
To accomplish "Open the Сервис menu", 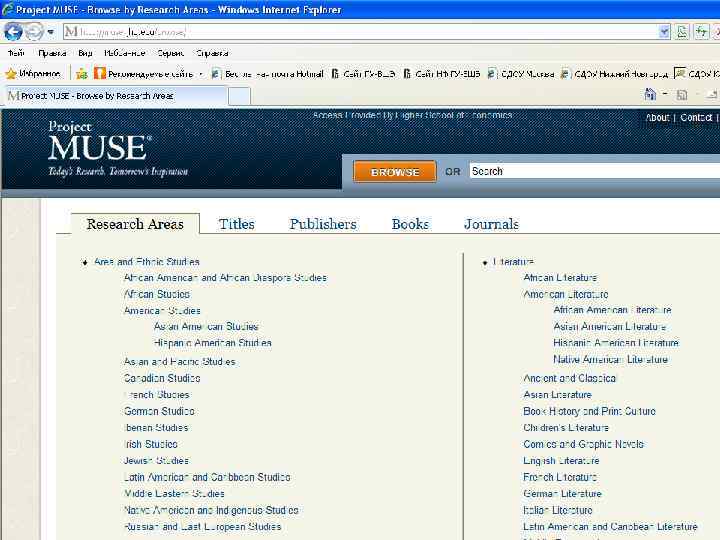I will [x=170, y=53].
